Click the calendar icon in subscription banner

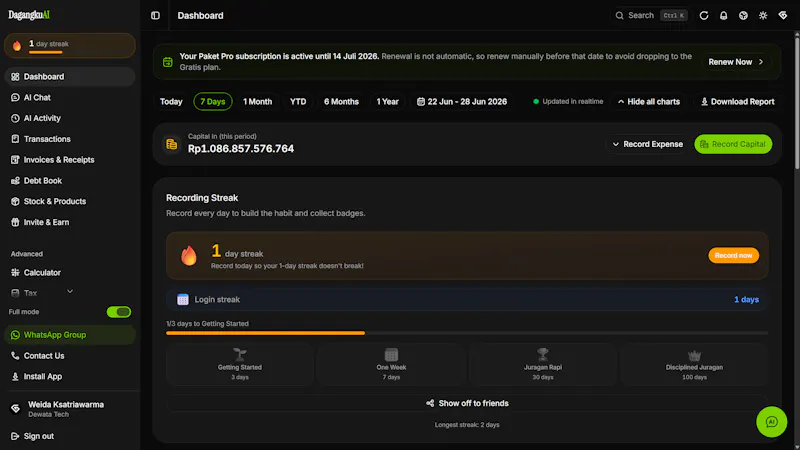click(x=167, y=62)
